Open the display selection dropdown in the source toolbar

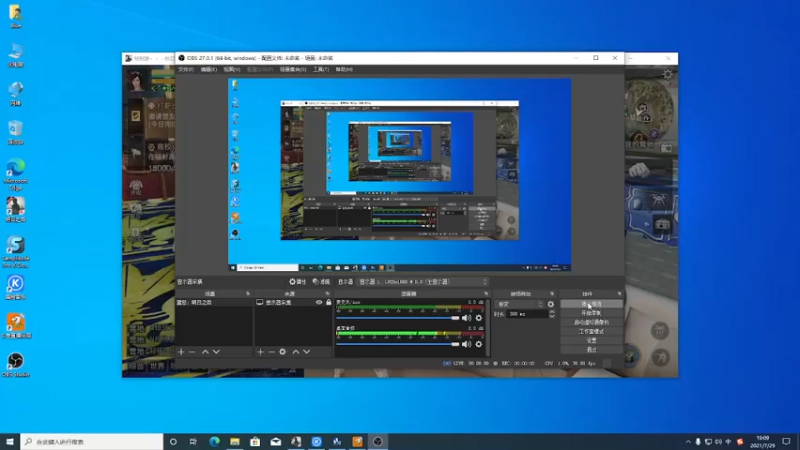[x=422, y=282]
